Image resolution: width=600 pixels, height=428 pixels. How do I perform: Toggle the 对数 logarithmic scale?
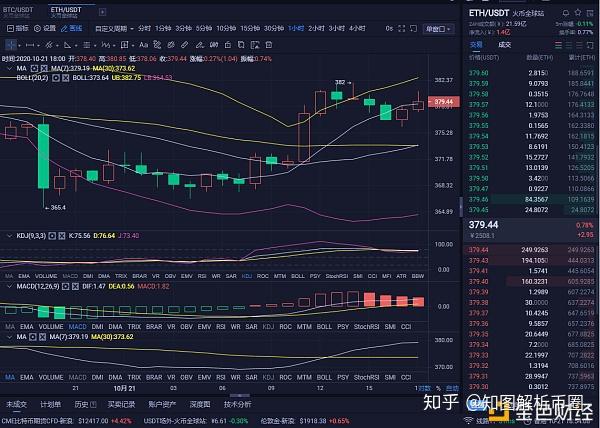tap(424, 388)
